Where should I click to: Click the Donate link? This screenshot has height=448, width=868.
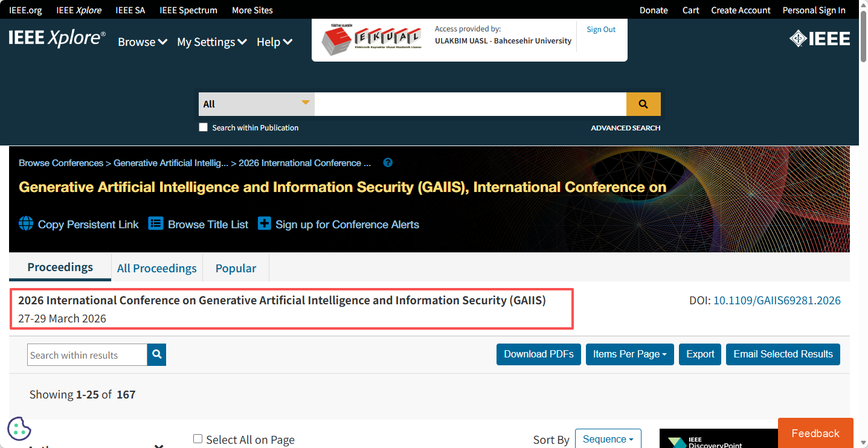coord(654,10)
